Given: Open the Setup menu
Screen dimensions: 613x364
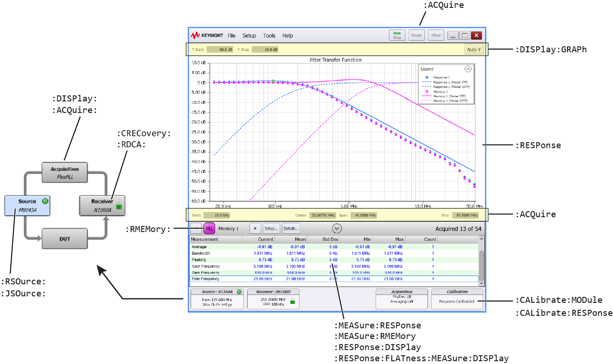Looking at the screenshot, I should [249, 36].
